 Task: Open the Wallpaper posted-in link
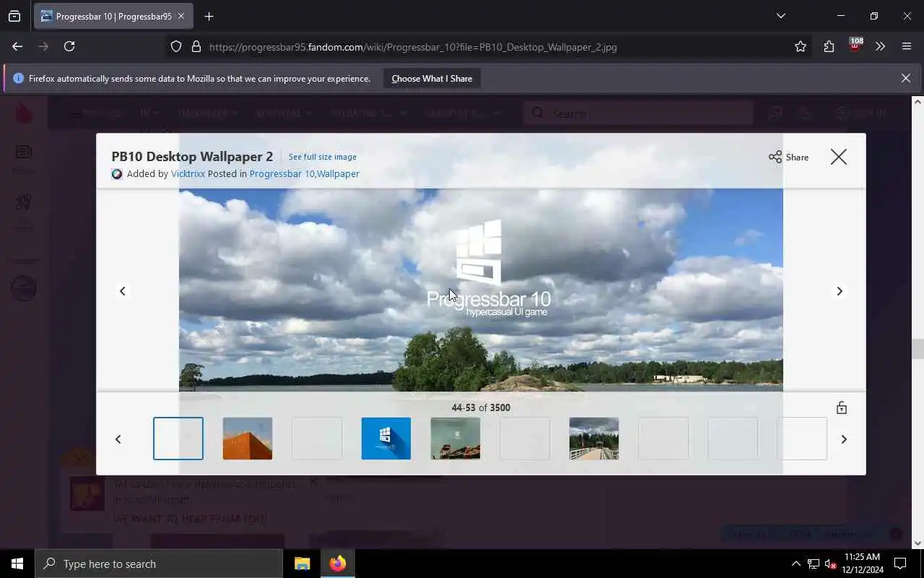point(338,173)
